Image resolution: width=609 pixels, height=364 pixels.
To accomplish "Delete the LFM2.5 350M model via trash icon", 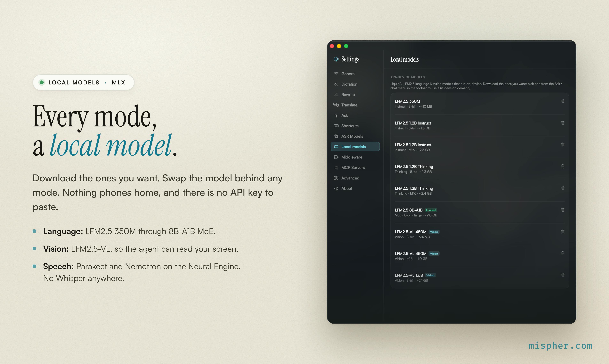I will (563, 101).
